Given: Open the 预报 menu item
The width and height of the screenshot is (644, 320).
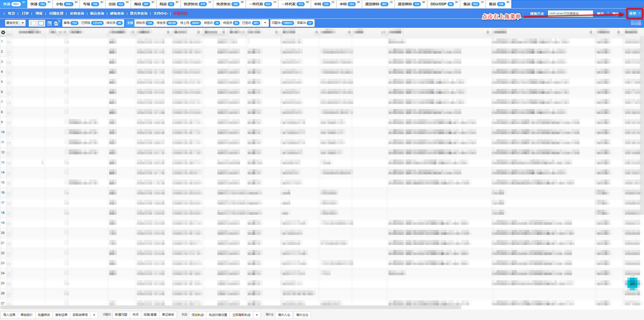Looking at the screenshot, I should 39,13.
